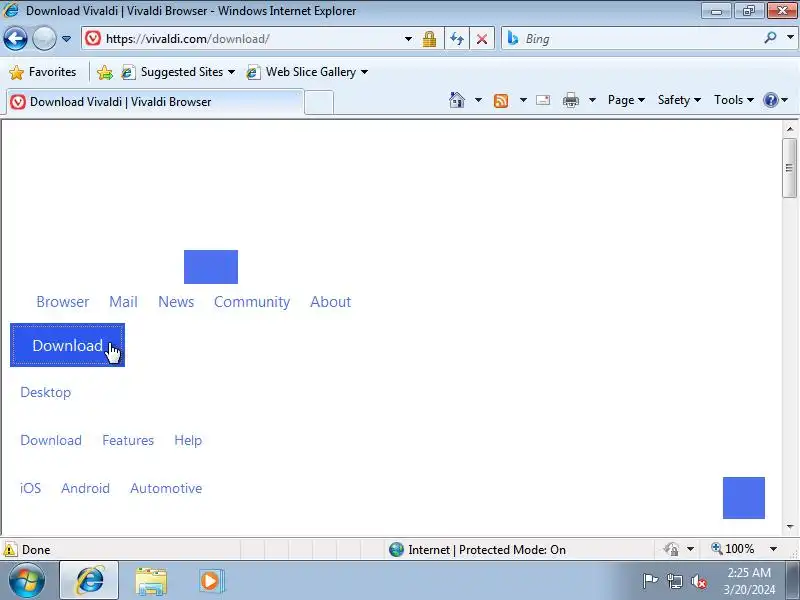
Task: Click Add to Favorites Bar icon
Action: point(105,72)
